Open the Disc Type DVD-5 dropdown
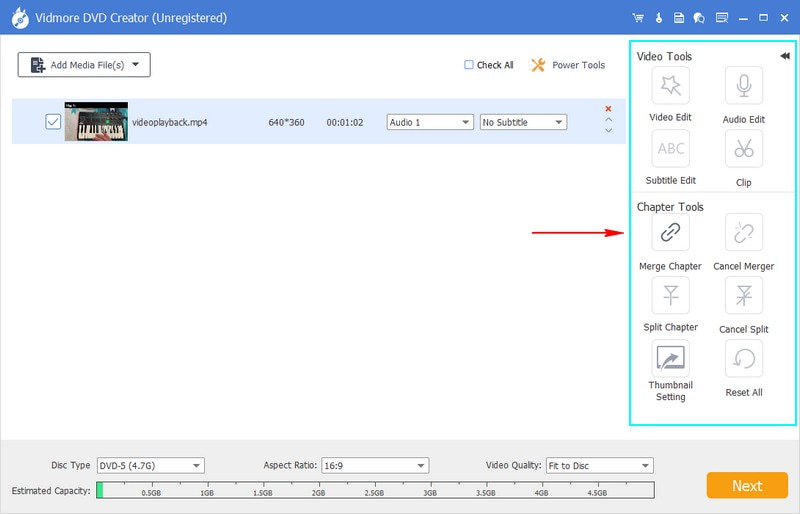Viewport: 800px width, 514px height. point(150,465)
